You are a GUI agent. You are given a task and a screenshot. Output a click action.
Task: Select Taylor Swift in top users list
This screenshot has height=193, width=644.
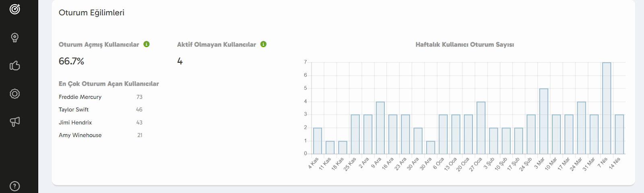[74, 109]
